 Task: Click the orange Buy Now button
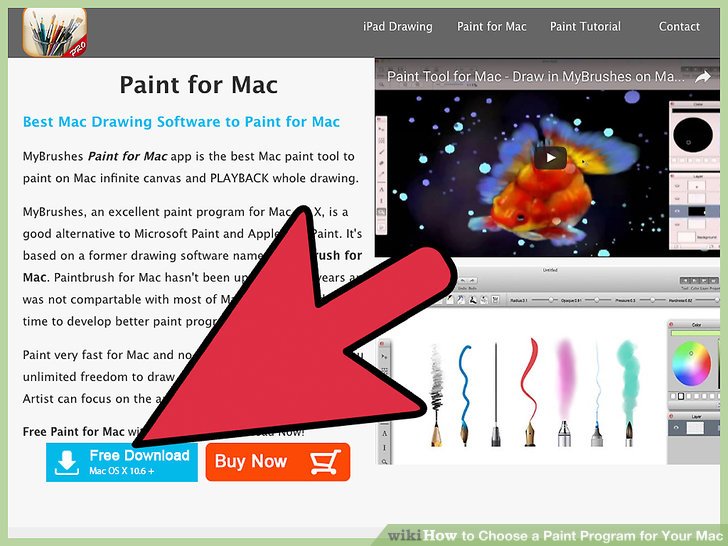tap(278, 462)
